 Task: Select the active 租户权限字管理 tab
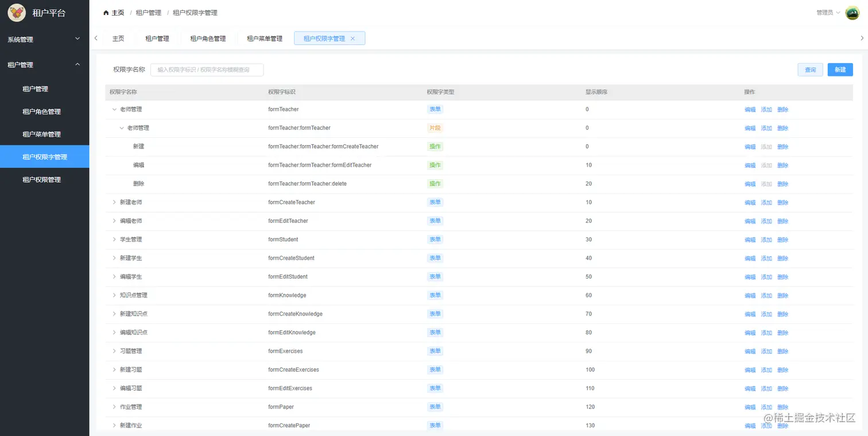(330, 38)
